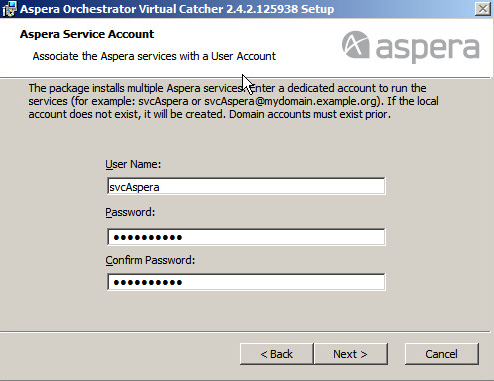
Task: Click the 2.4.2.125938 version number in the title
Action: [x=262, y=9]
